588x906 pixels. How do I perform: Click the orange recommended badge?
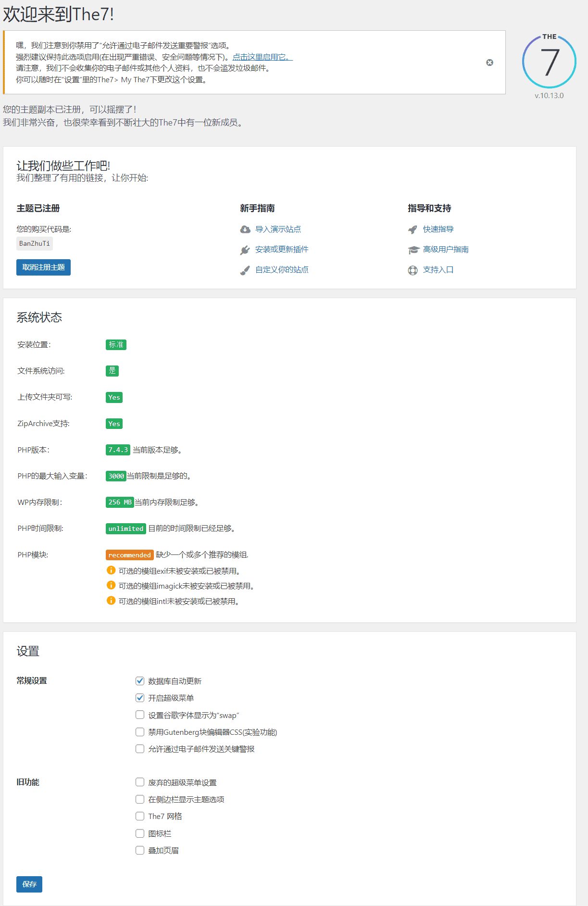(x=130, y=555)
